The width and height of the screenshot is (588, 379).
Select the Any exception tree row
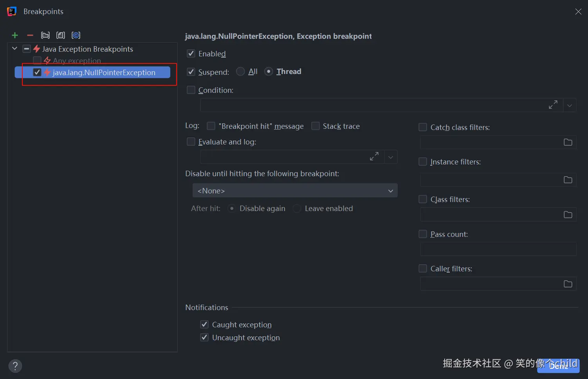[92, 61]
